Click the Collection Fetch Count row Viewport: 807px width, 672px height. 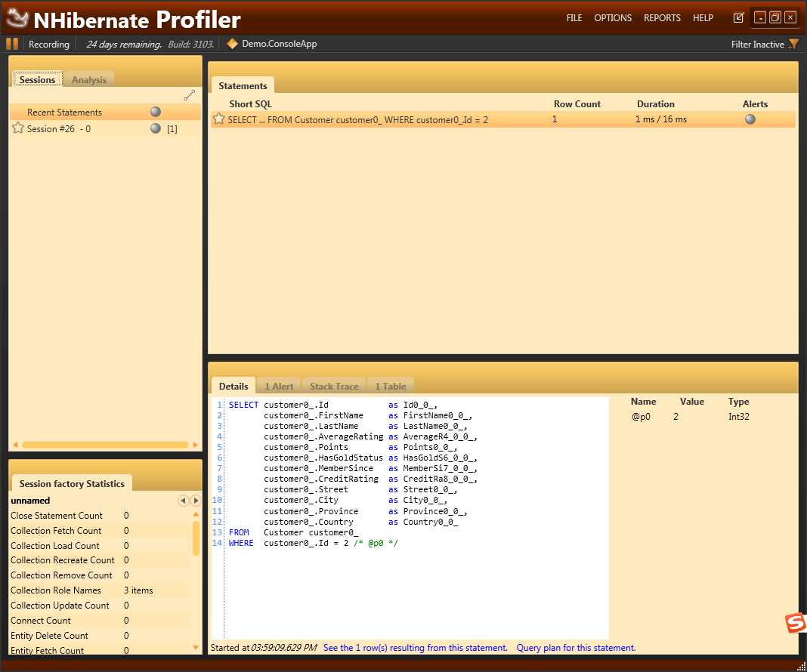pos(100,530)
